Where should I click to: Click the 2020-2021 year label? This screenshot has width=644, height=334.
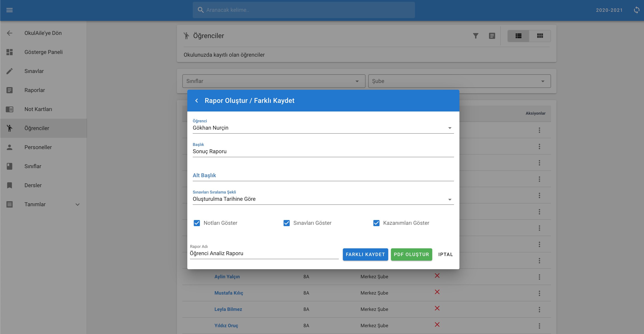[x=609, y=10]
